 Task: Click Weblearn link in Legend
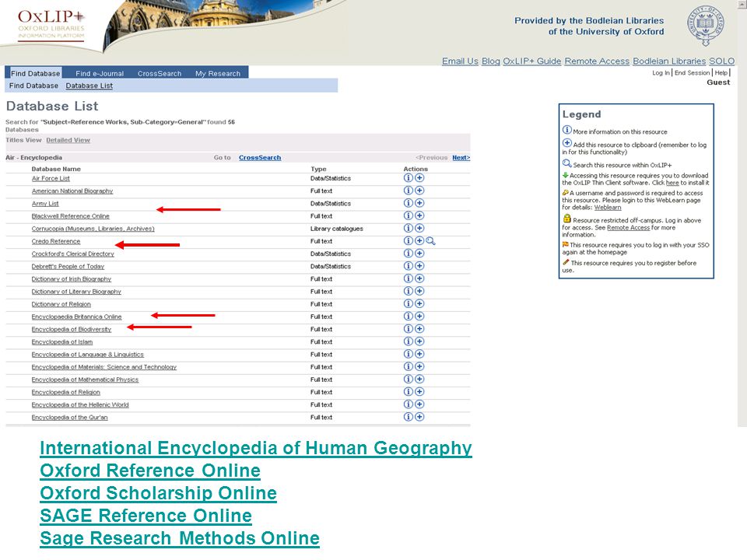(x=608, y=208)
